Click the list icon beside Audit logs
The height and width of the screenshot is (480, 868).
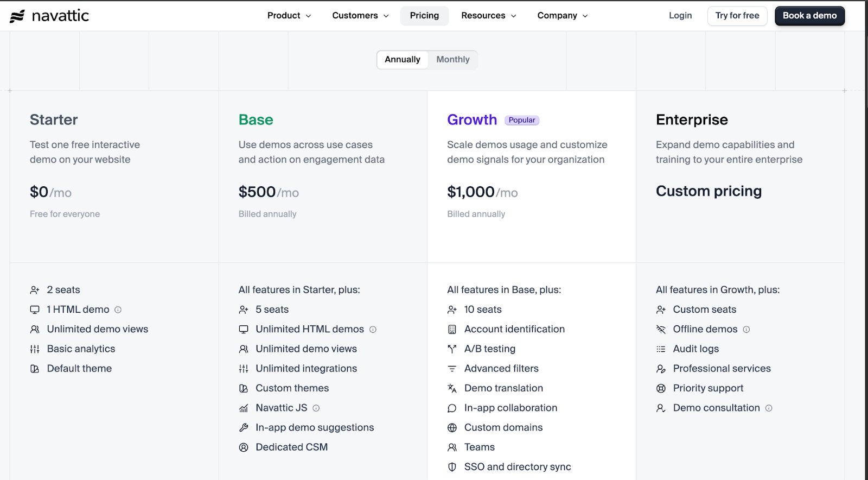(661, 349)
